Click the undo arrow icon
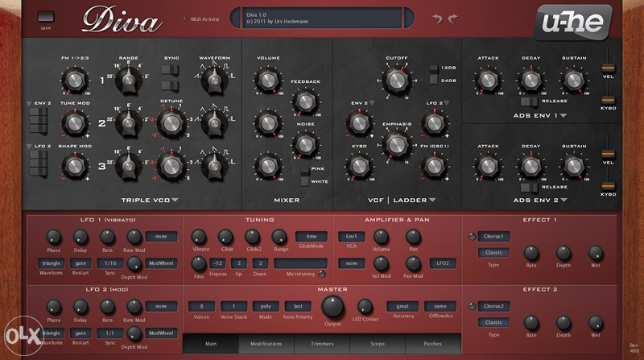 click(x=437, y=18)
